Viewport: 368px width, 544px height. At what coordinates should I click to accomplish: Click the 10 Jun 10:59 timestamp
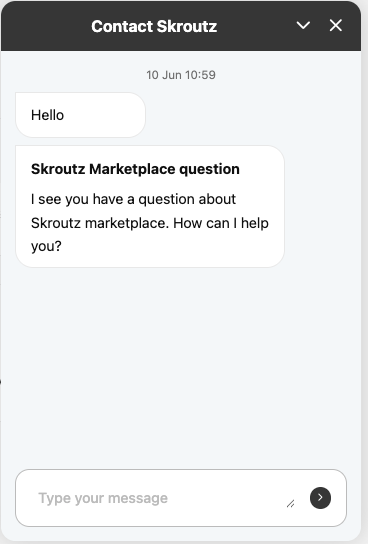click(x=181, y=75)
